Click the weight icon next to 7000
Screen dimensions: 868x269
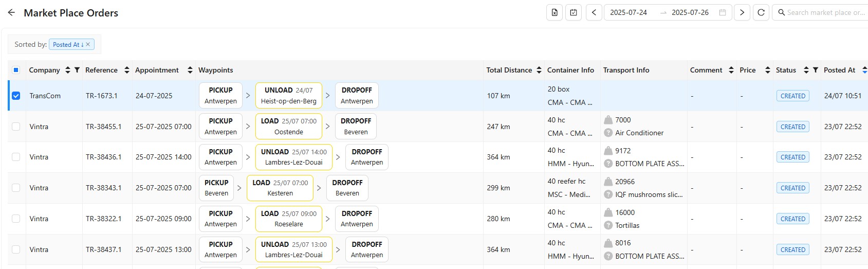tap(608, 120)
